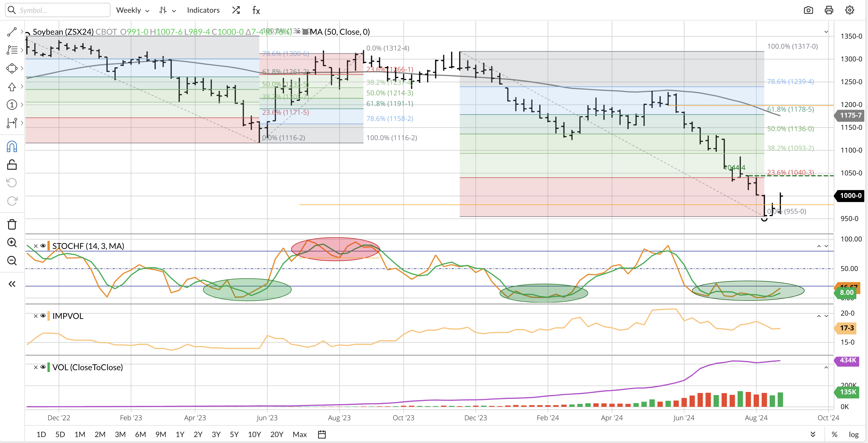
Task: Hide the IMPVOL indicator with eye icon
Action: coord(43,316)
